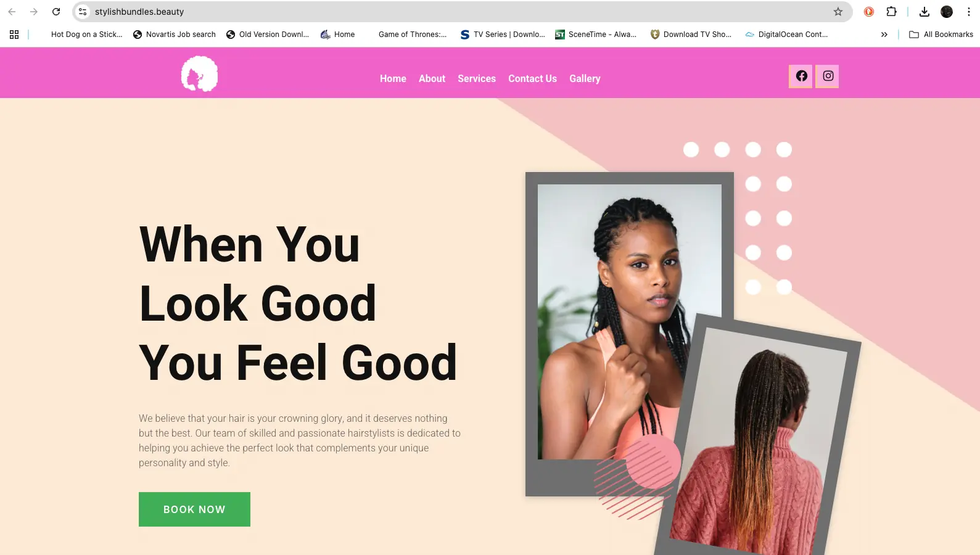Open the Contact Us link

[x=532, y=79]
